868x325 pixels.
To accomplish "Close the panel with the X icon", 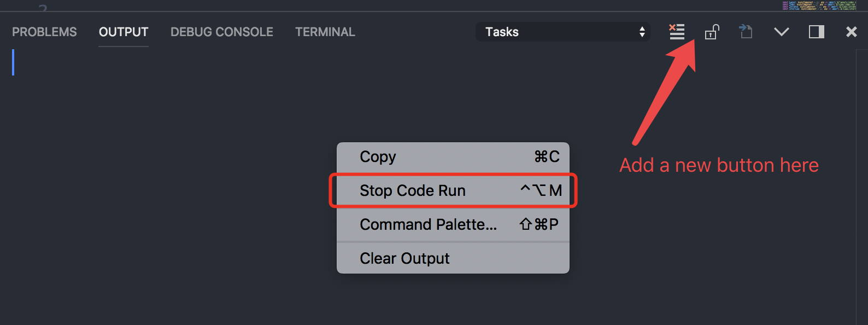I will [x=851, y=32].
